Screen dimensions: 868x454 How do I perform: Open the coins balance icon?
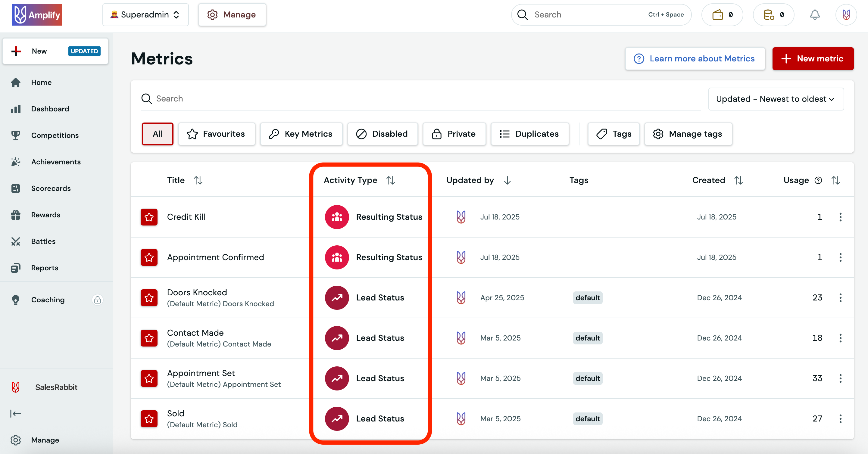[x=773, y=15]
